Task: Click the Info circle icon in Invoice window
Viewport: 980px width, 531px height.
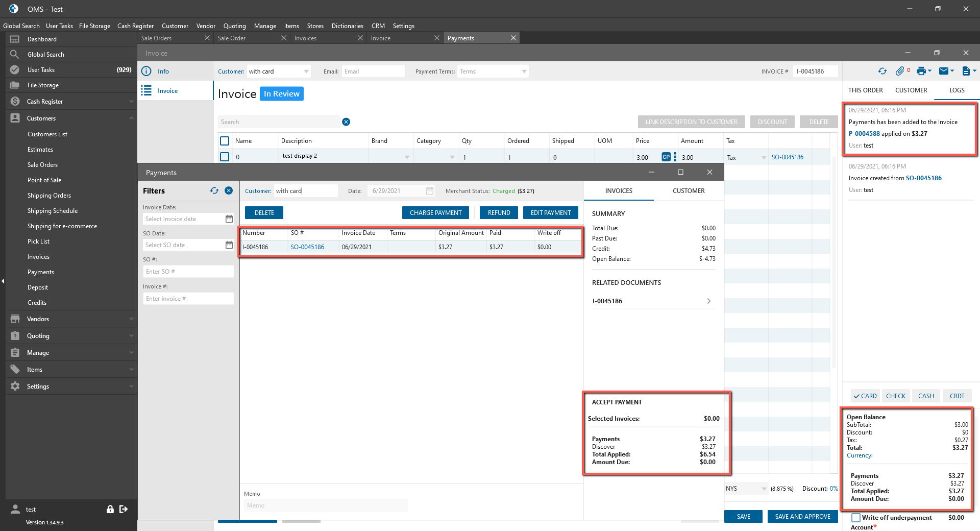Action: click(146, 71)
